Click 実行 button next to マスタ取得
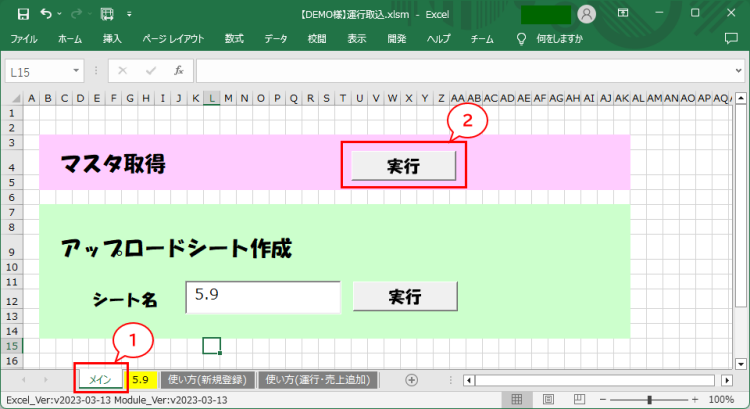The width and height of the screenshot is (750, 409). point(403,166)
